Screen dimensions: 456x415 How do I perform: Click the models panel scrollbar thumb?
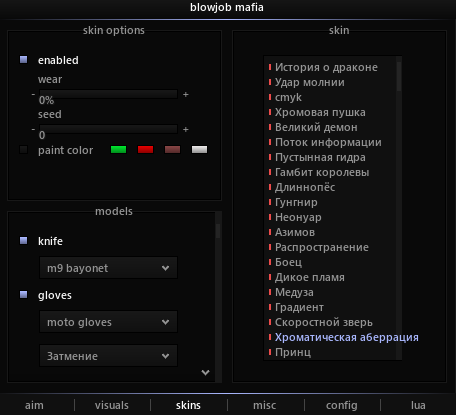coord(218,231)
